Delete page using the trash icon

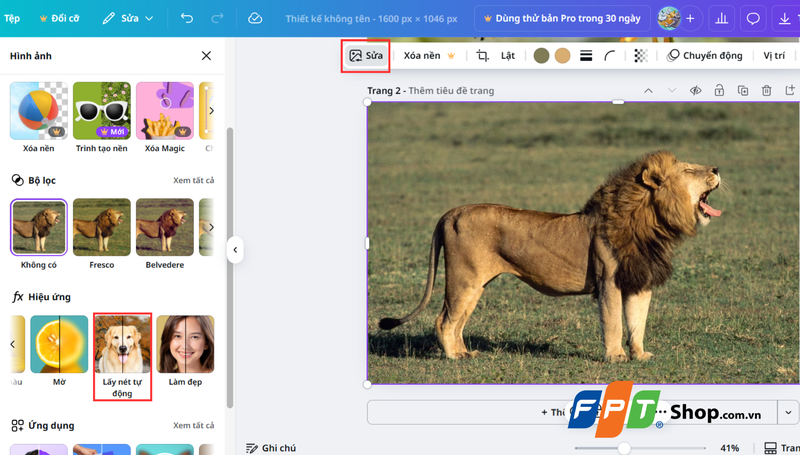tap(766, 91)
